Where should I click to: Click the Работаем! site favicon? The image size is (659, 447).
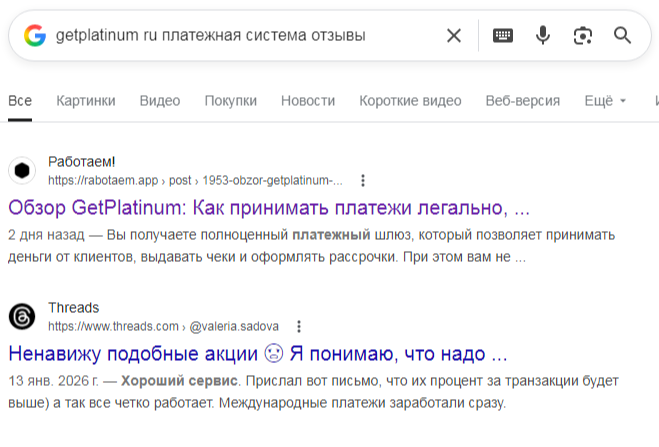[22, 170]
